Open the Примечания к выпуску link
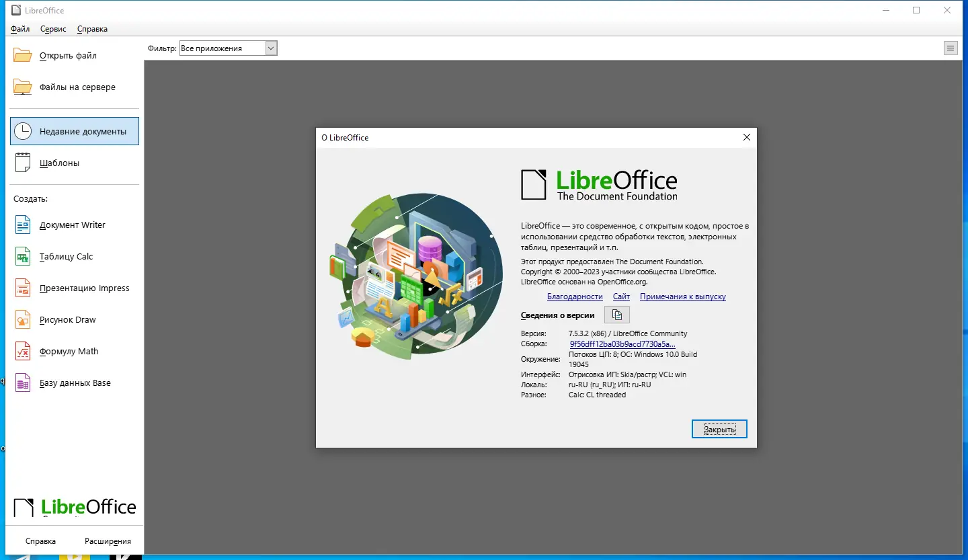Viewport: 968px width, 560px height. pos(682,296)
